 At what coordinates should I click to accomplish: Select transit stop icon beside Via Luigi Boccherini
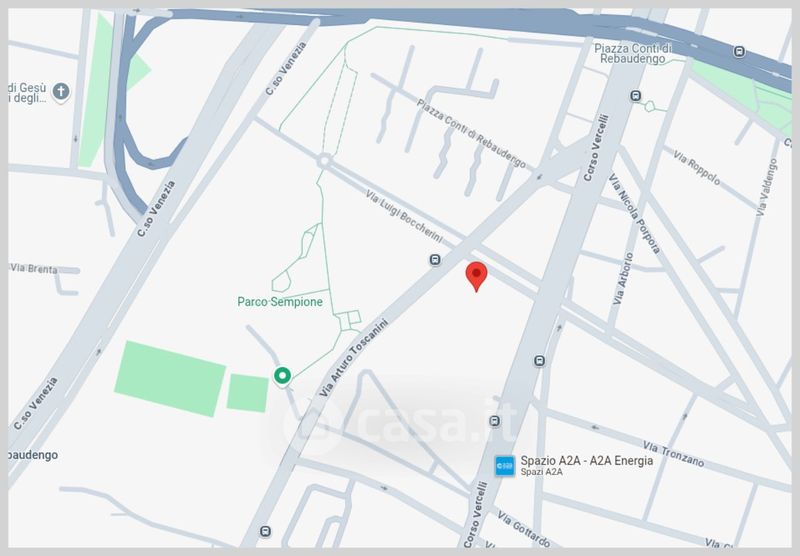pyautogui.click(x=435, y=260)
